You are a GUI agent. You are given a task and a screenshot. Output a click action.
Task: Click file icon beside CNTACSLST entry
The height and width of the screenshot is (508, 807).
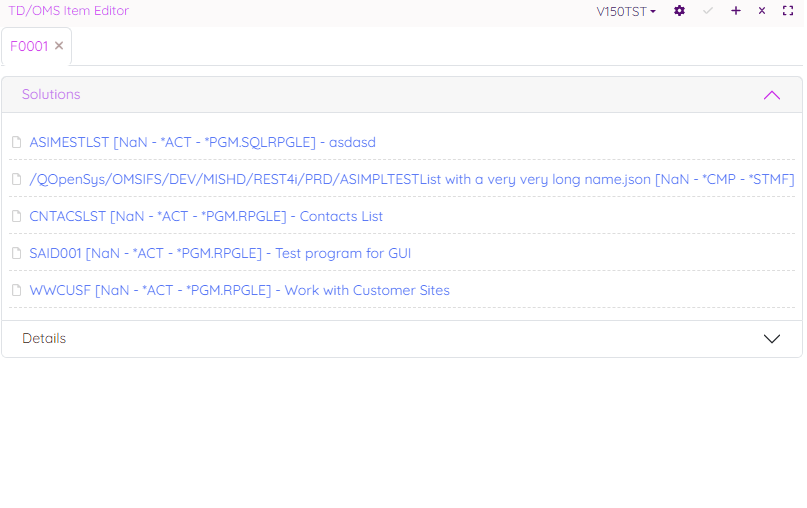(x=16, y=217)
